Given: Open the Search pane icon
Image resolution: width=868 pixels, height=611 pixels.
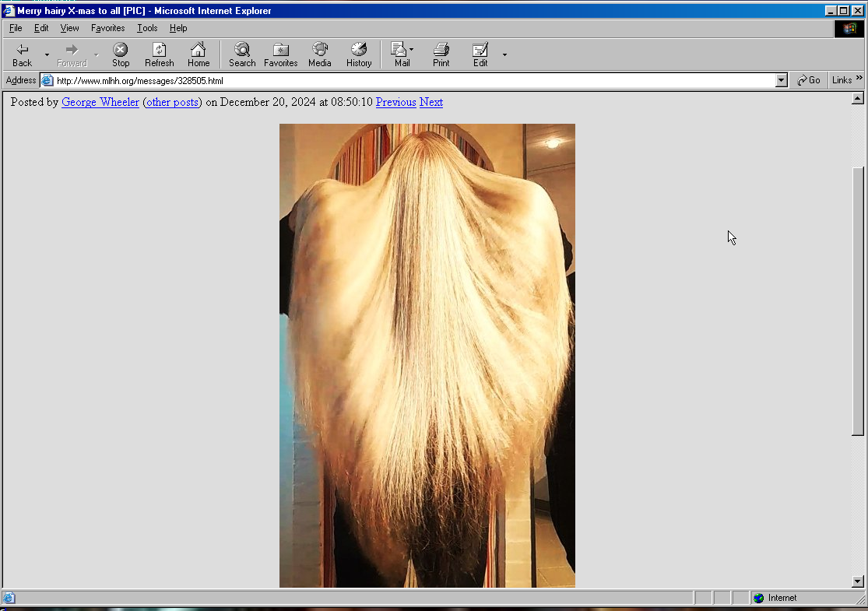Looking at the screenshot, I should (242, 50).
